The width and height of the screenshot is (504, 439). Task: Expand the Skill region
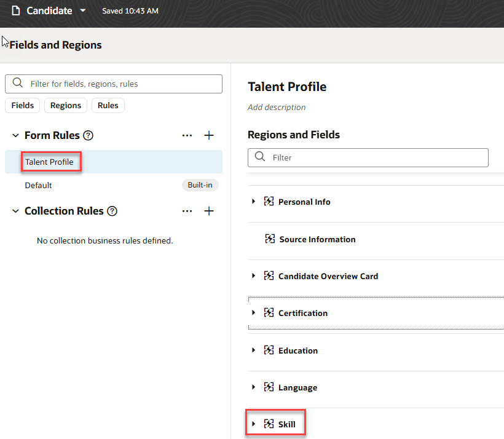click(254, 423)
